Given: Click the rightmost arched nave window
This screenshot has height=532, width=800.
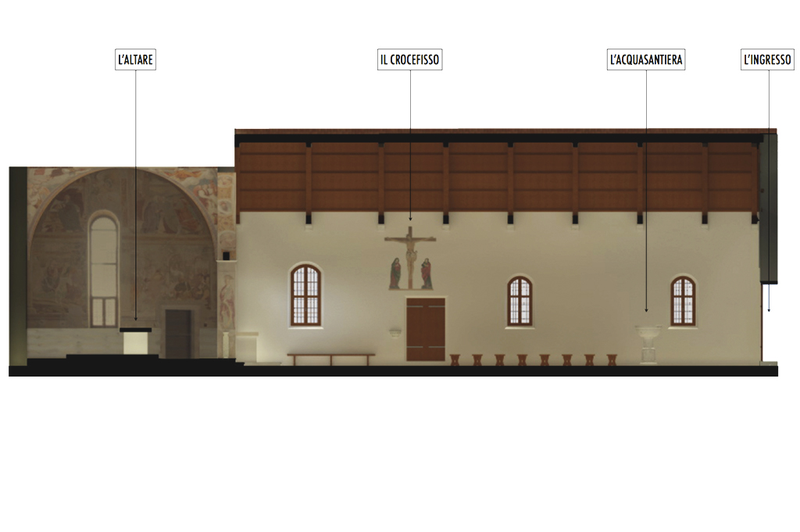Looking at the screenshot, I should pyautogui.click(x=683, y=300).
